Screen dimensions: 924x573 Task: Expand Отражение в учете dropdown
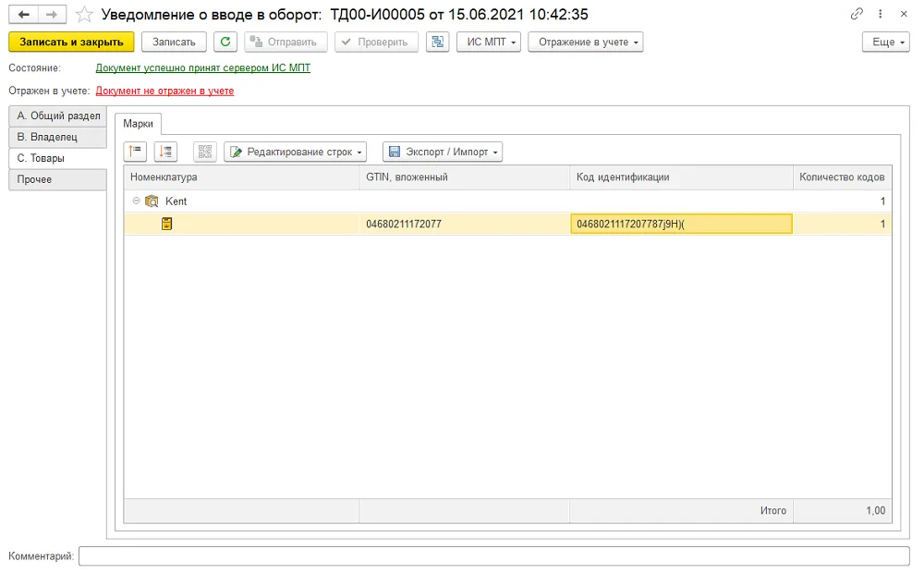(x=585, y=42)
